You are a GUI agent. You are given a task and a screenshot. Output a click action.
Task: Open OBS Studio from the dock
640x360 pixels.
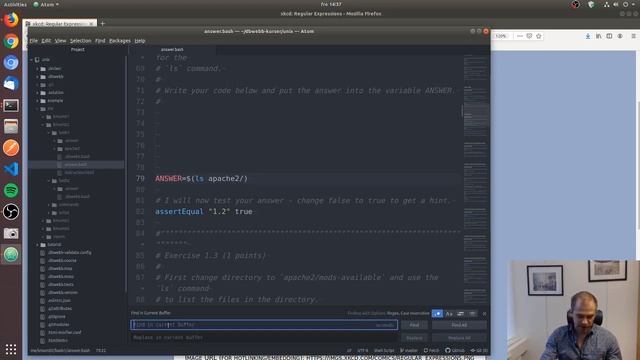click(x=11, y=211)
